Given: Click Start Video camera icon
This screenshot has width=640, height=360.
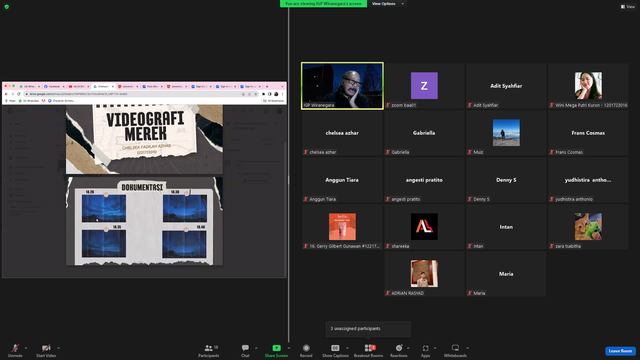Looking at the screenshot, I should coord(46,348).
